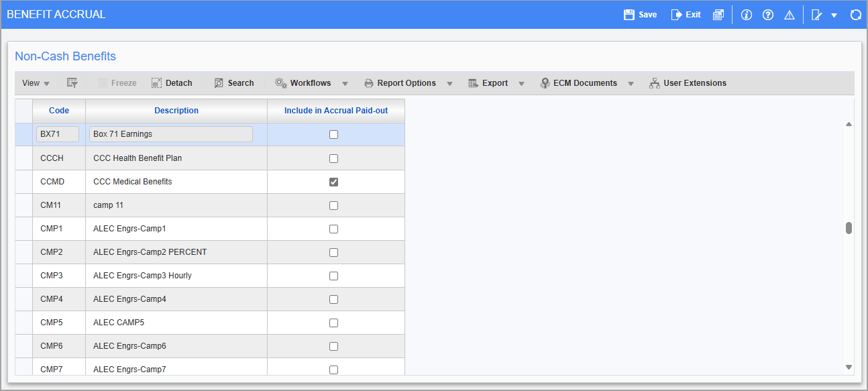Viewport: 868px width, 391px height.
Task: Tick Include in Accrual for BX71
Action: (x=333, y=134)
